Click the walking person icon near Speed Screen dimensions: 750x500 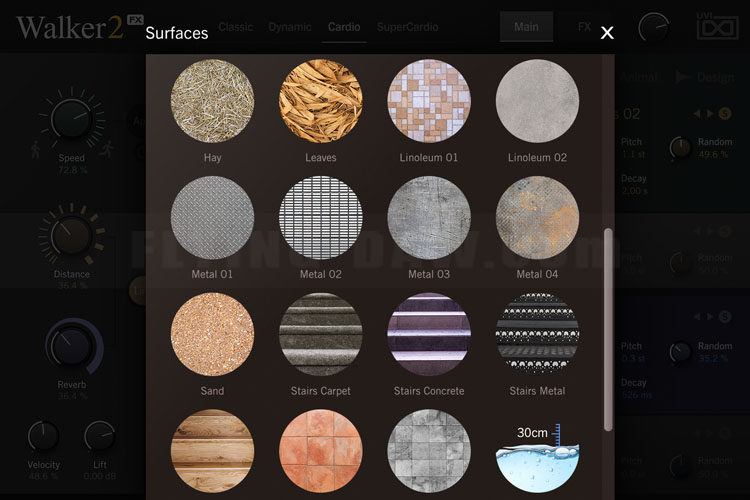tap(35, 150)
